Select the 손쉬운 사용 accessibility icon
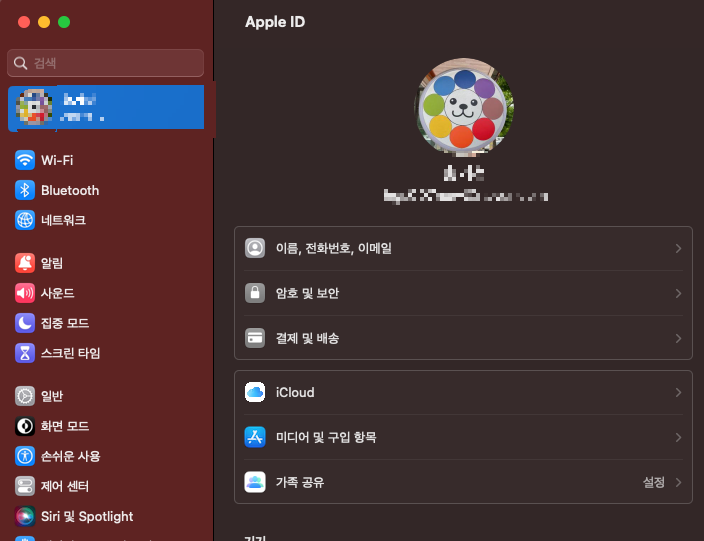The width and height of the screenshot is (704, 541). [x=25, y=456]
